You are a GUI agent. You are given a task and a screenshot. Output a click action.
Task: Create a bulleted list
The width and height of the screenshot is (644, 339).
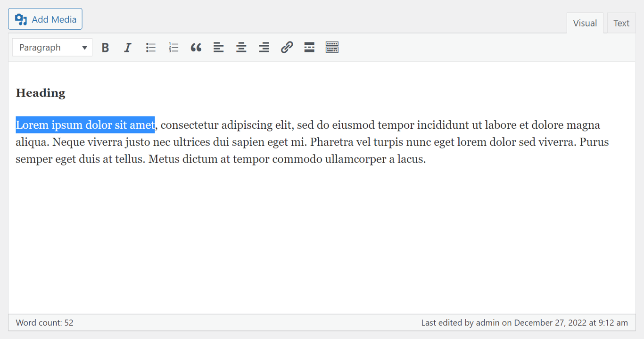pos(150,47)
